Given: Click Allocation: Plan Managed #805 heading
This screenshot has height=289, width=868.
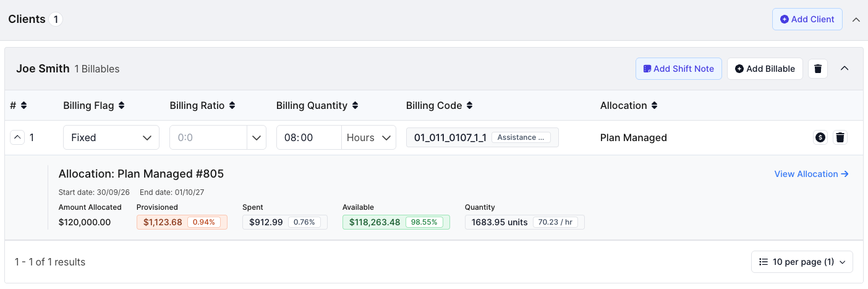Looking at the screenshot, I should [x=141, y=174].
